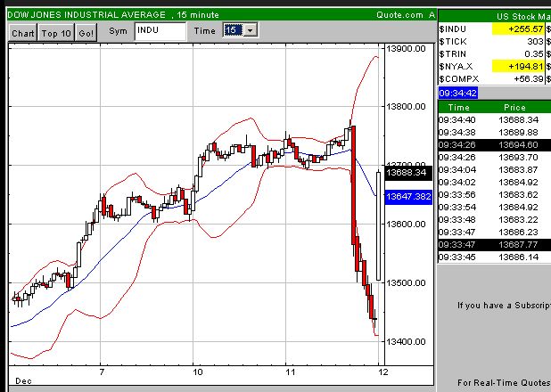This screenshot has height=392, width=551.
Task: Select the $NYA.X quote row
Action: [495, 67]
